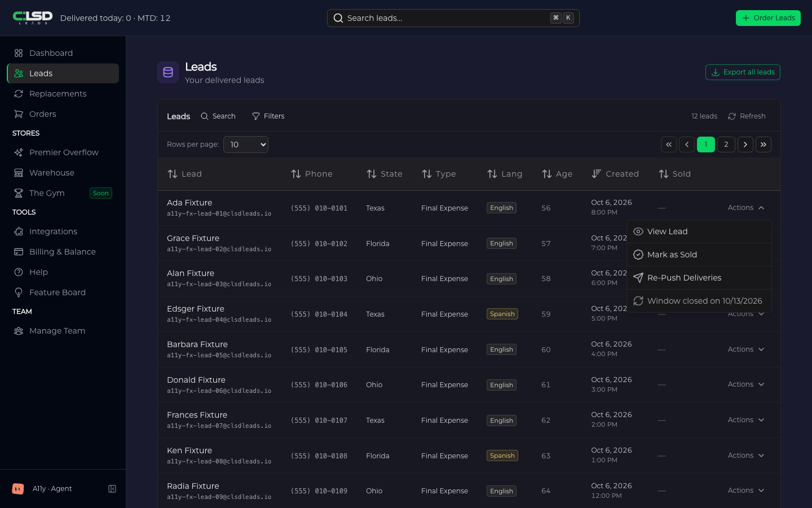
Task: Sort table by Phone column
Action: (x=311, y=174)
